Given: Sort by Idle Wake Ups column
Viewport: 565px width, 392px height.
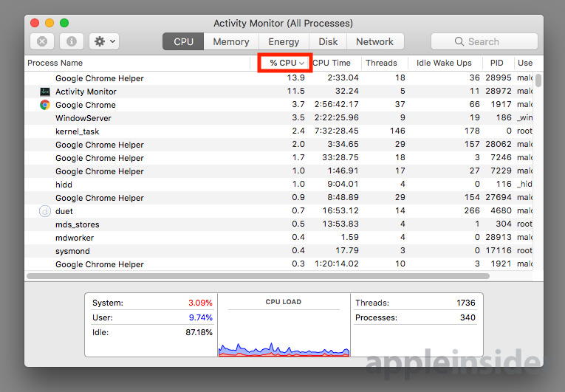Looking at the screenshot, I should [445, 63].
